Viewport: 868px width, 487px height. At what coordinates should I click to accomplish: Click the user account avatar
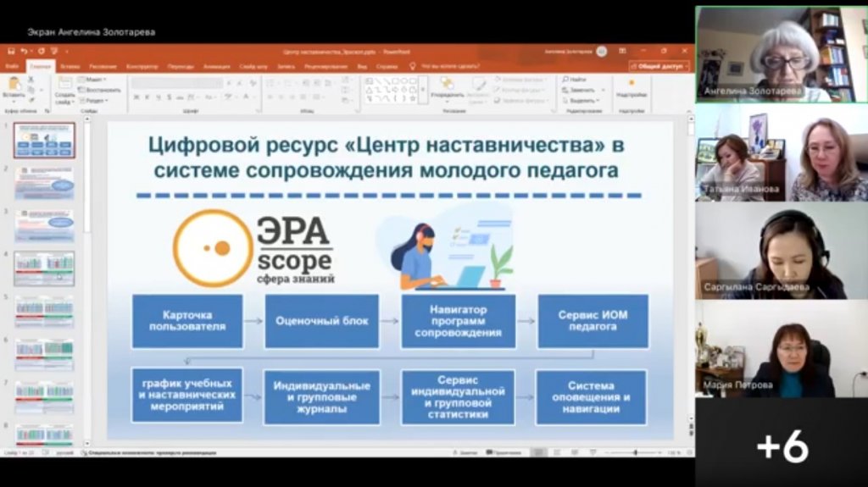(602, 52)
